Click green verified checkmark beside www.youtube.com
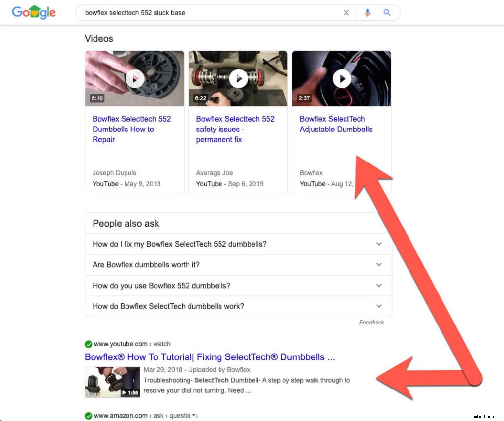This screenshot has width=504, height=421. point(89,344)
